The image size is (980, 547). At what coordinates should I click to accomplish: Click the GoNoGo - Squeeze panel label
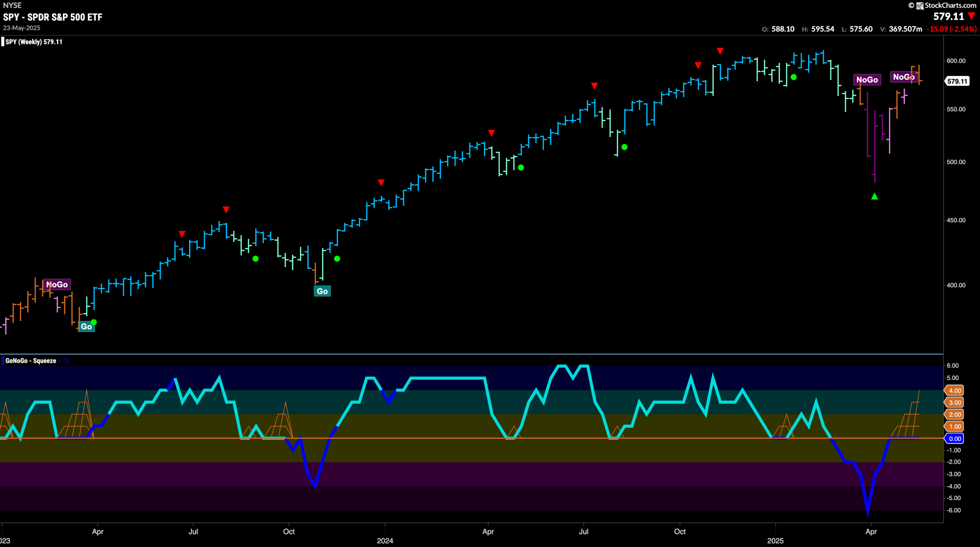tap(31, 361)
